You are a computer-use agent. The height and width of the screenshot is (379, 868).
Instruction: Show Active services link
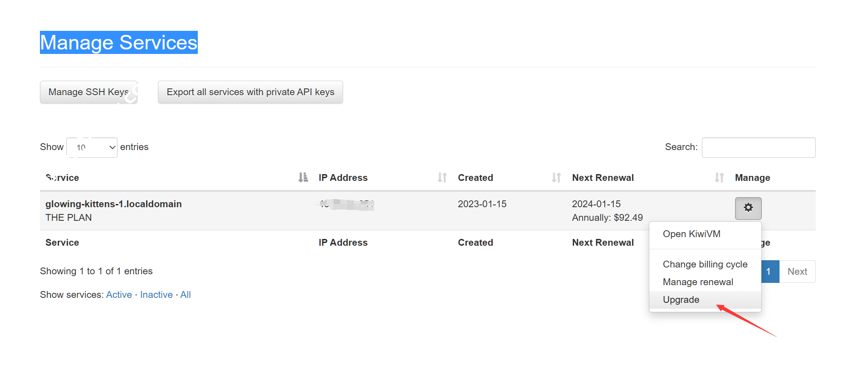point(119,295)
